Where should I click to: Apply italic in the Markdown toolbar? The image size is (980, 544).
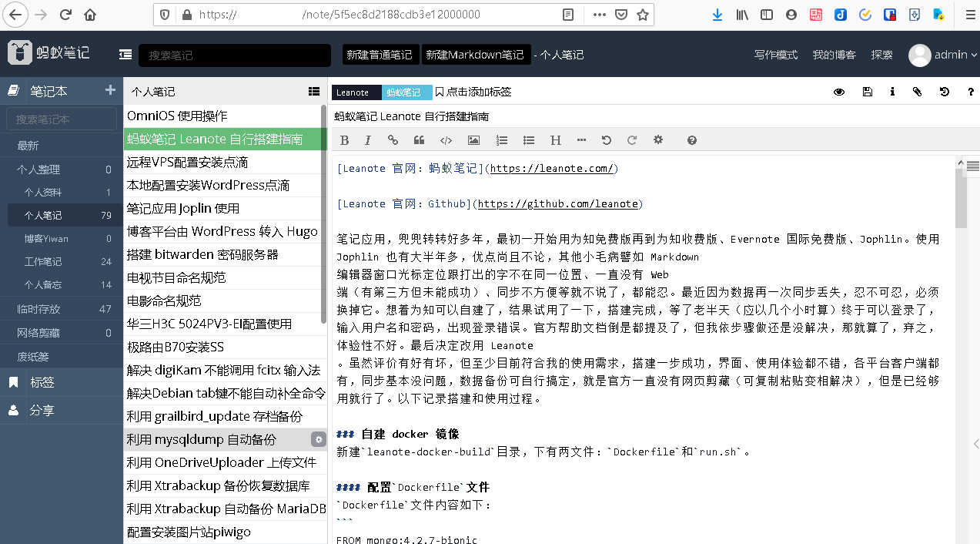pos(368,140)
